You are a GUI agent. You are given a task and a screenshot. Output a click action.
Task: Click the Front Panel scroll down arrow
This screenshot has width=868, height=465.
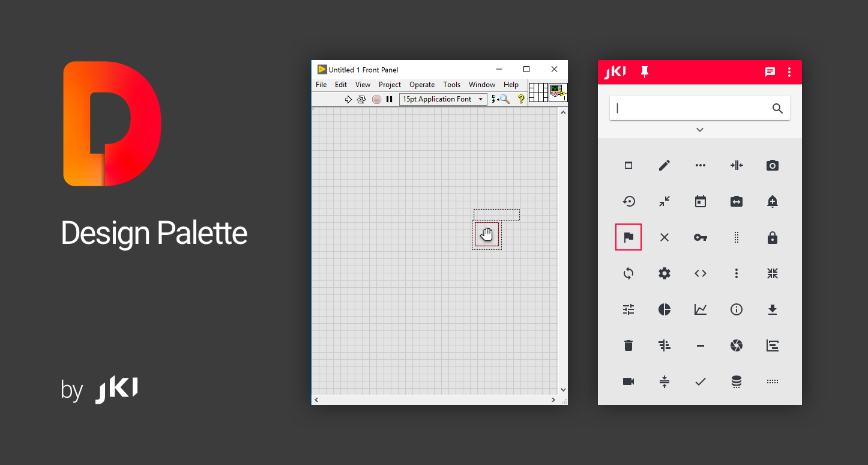[563, 390]
